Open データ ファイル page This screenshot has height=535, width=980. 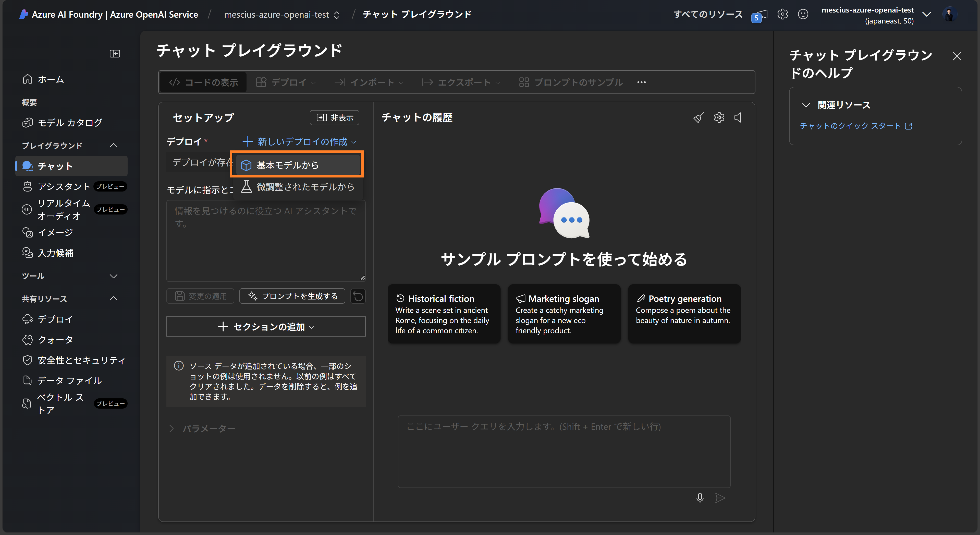click(62, 381)
